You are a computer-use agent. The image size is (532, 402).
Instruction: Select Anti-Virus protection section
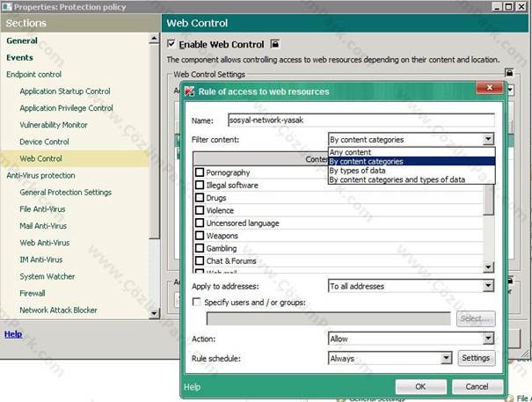(41, 176)
